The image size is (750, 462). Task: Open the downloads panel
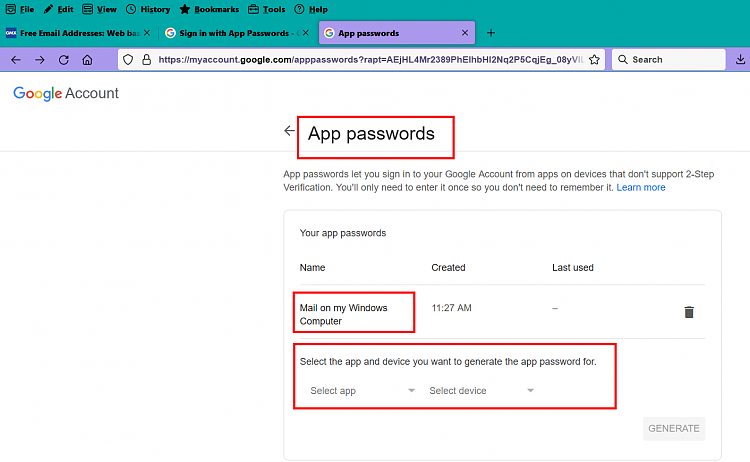(x=740, y=59)
